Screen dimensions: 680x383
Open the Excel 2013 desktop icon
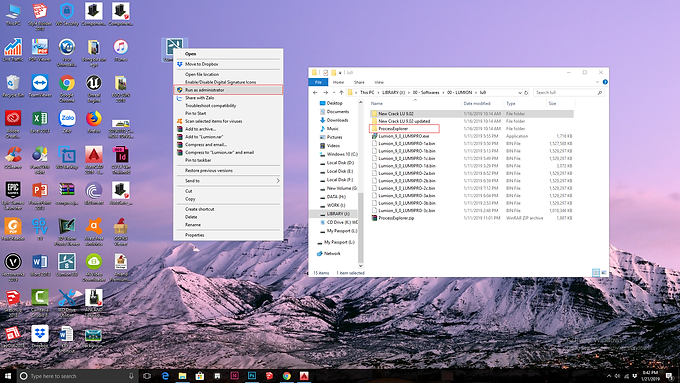pyautogui.click(x=40, y=121)
